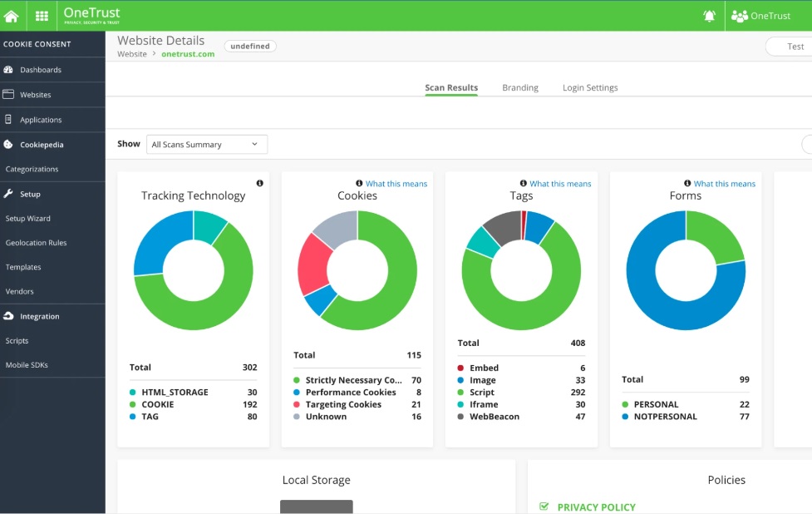Click info icon on Tags card

pyautogui.click(x=523, y=183)
